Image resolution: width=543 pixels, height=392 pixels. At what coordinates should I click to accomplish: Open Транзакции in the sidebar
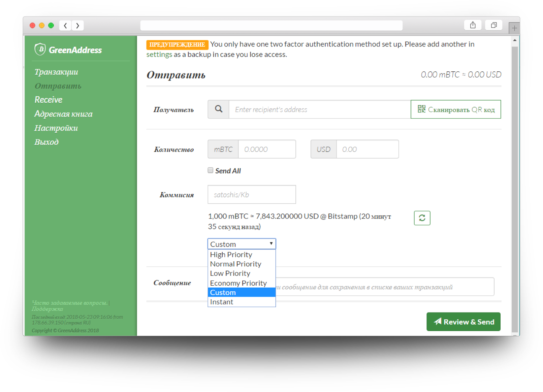click(x=56, y=72)
